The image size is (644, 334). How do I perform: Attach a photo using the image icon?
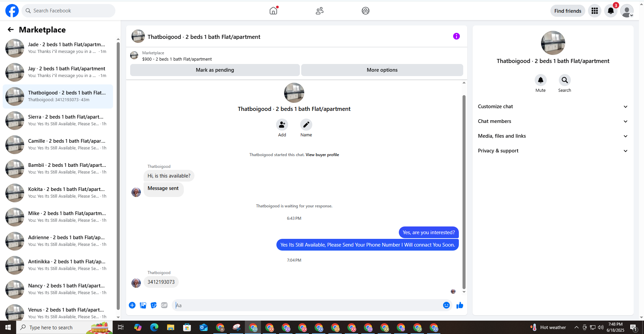pos(143,305)
